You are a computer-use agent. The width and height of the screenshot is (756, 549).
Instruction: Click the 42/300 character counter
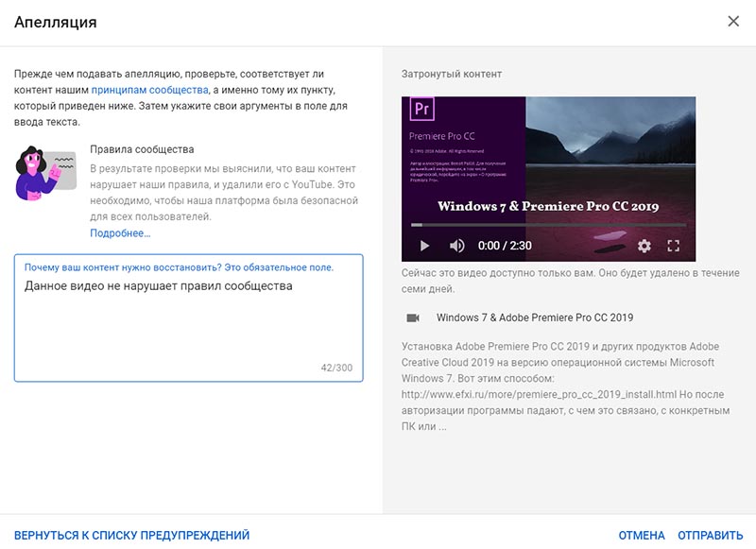336,368
